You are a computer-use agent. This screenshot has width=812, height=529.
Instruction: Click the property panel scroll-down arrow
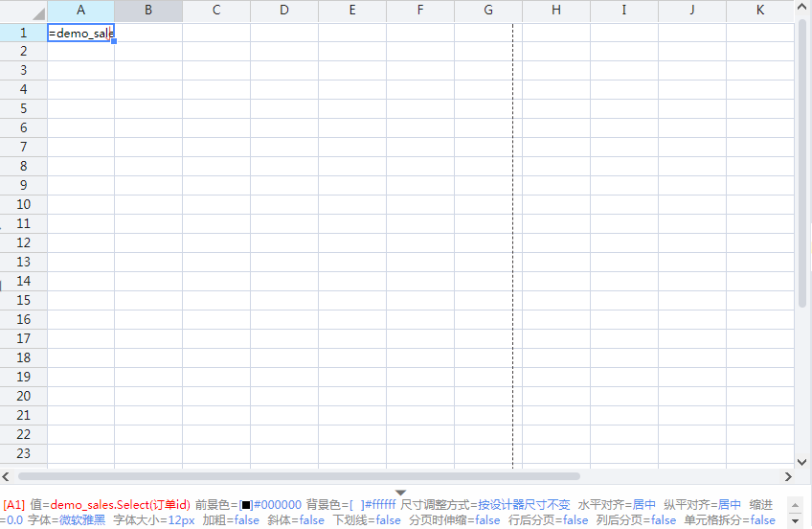[794, 520]
